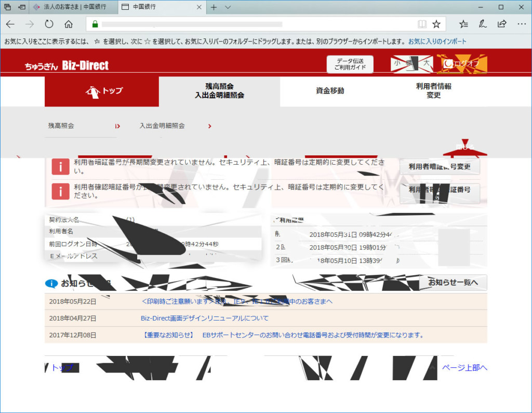Go to the browser home page icon

69,24
